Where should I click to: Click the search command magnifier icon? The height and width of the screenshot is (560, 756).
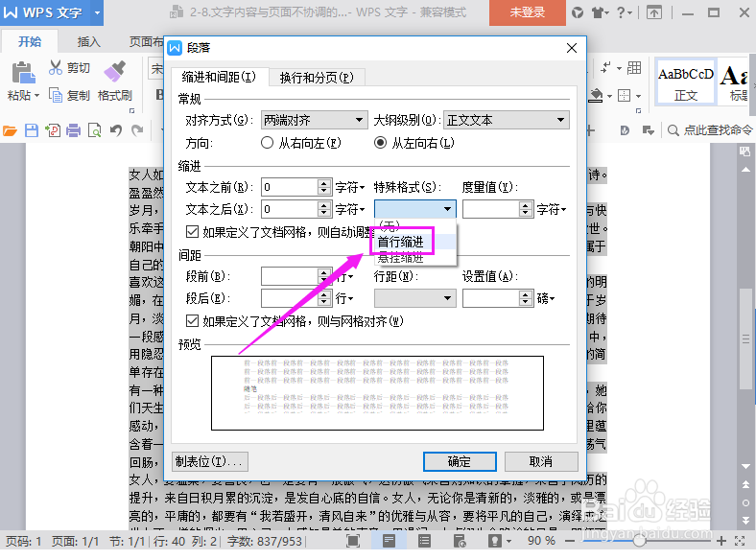673,130
